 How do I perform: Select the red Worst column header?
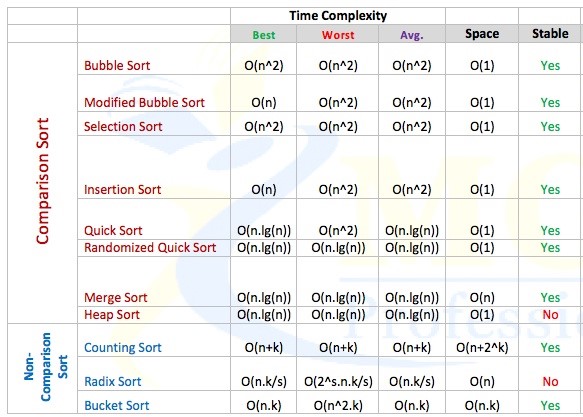(338, 34)
